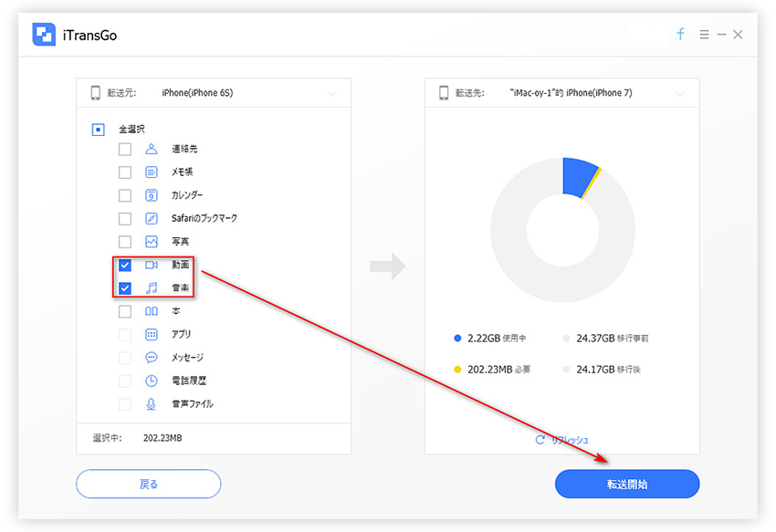Screen dimensions: 776x532
Task: Click the Facebook icon in title bar
Action: [680, 35]
